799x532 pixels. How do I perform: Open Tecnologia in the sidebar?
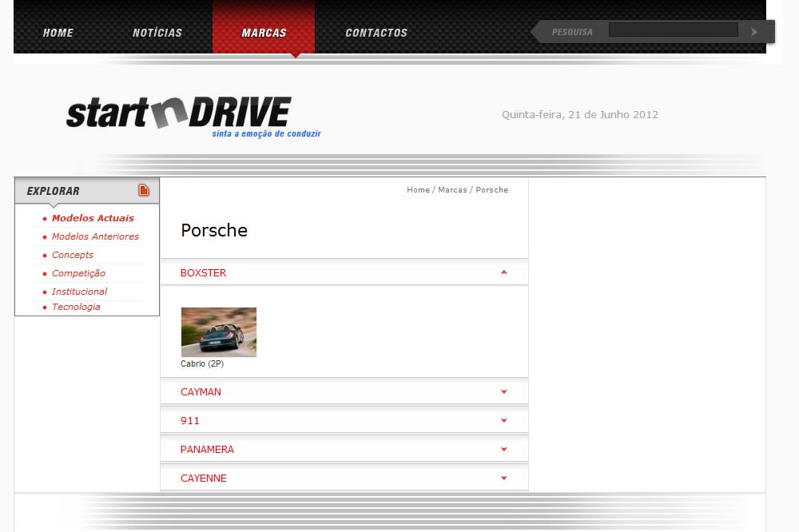[x=76, y=307]
